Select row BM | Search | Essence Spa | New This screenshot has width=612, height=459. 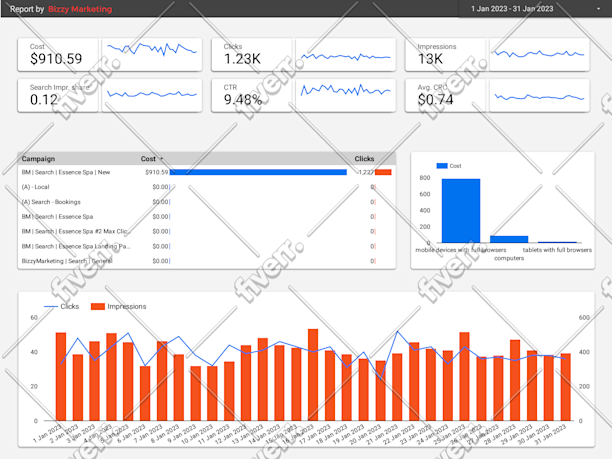[207, 172]
